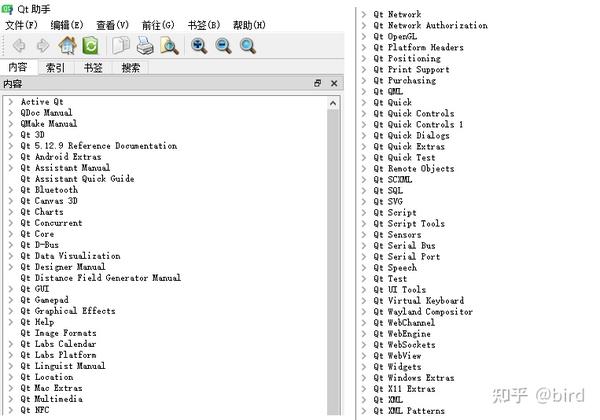The image size is (600, 420).
Task: Select Qt Distance Field Generator Manual
Action: (x=101, y=278)
